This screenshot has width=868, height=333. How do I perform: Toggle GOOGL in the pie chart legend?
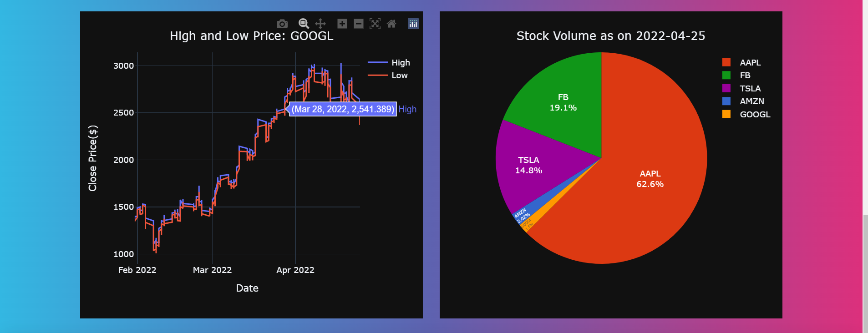(754, 115)
